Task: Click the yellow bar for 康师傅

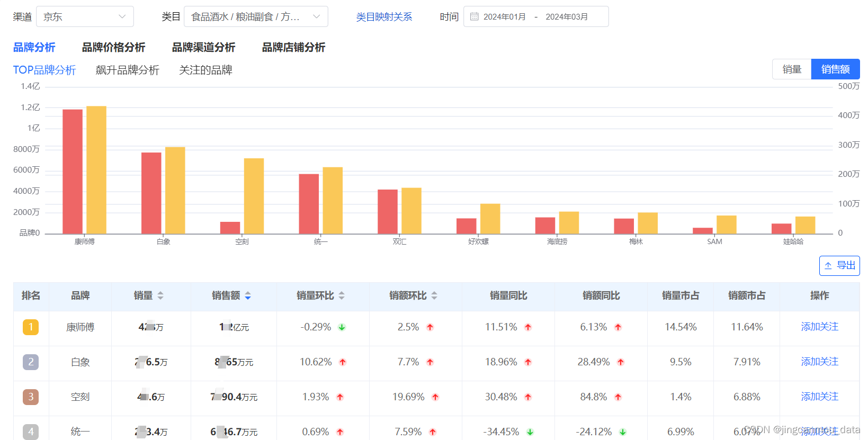Action: point(96,170)
